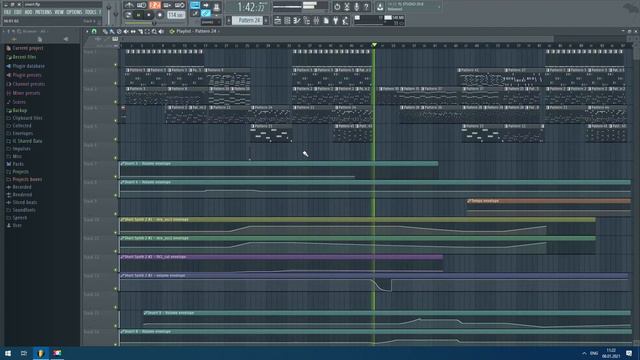The width and height of the screenshot is (640, 360).
Task: Select the playlist slice tool
Action: [x=140, y=31]
